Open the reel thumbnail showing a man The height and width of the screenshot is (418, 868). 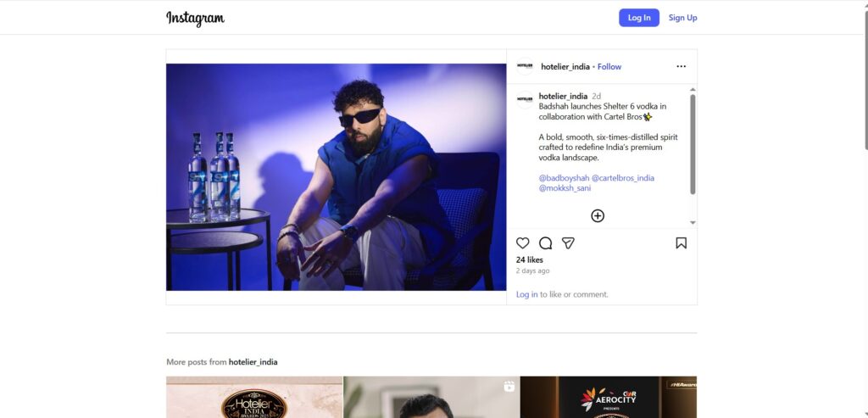pyautogui.click(x=431, y=397)
